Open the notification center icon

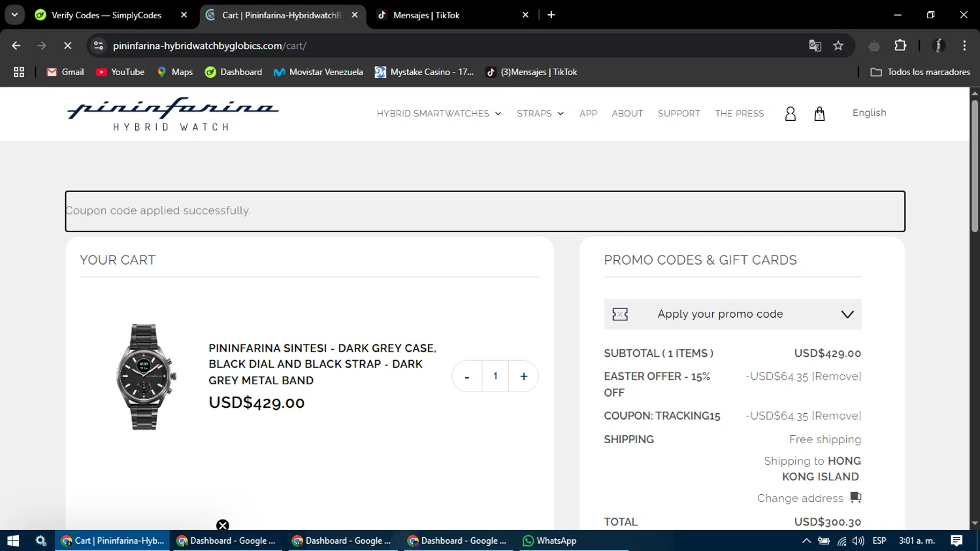pyautogui.click(x=956, y=541)
